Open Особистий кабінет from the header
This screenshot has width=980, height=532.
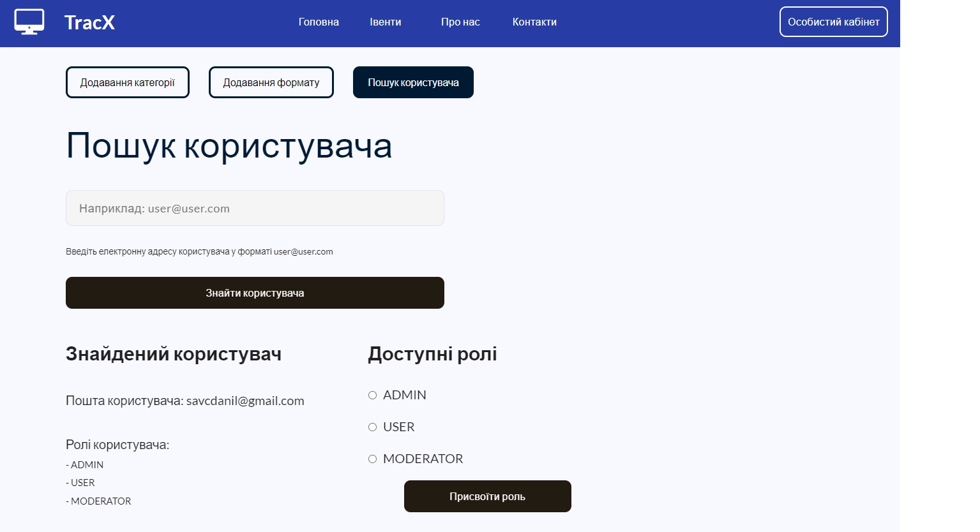coord(833,21)
